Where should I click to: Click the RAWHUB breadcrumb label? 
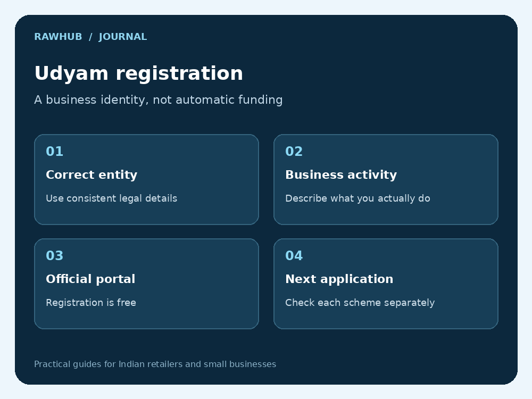pyautogui.click(x=58, y=37)
